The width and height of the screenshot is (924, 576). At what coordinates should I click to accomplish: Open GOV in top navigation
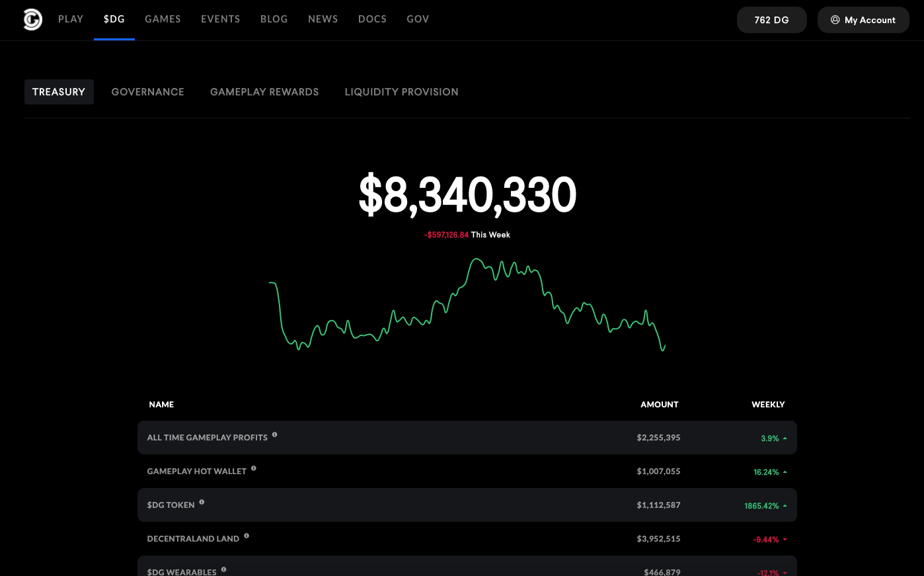coord(418,19)
